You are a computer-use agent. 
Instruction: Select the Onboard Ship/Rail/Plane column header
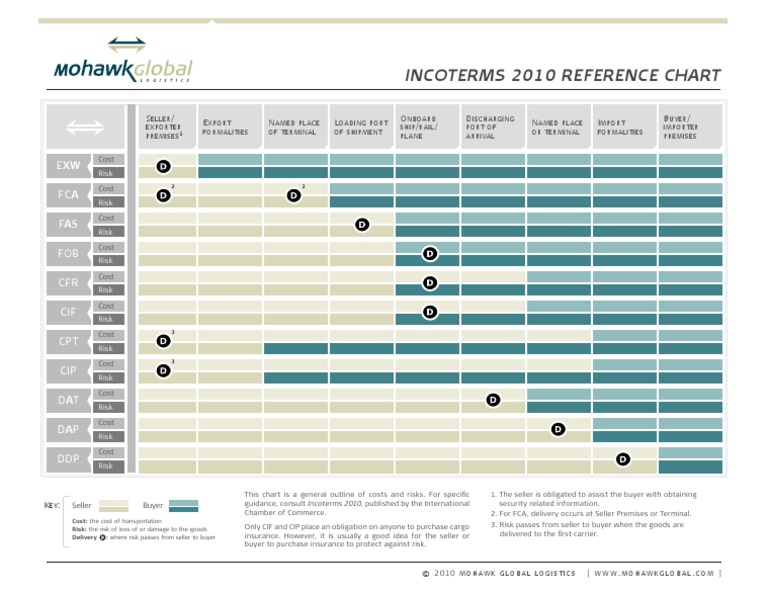[427, 127]
